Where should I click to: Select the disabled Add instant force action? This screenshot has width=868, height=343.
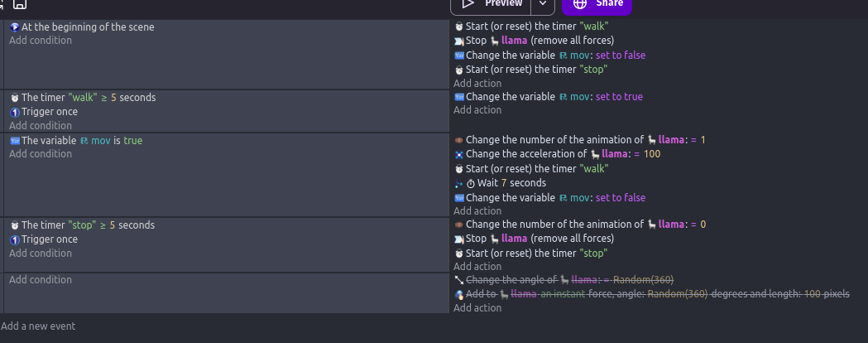pyautogui.click(x=652, y=294)
